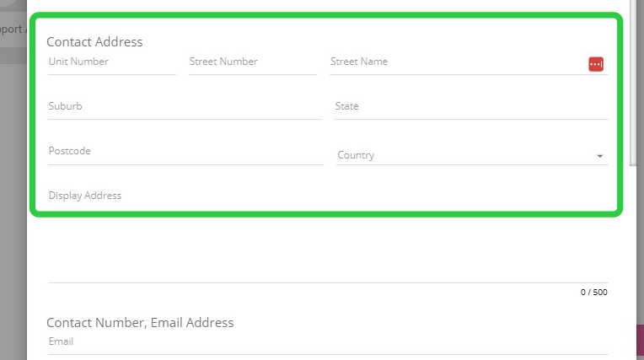This screenshot has height=360, width=644.
Task: Click the Contact Address section heading
Action: 94,41
